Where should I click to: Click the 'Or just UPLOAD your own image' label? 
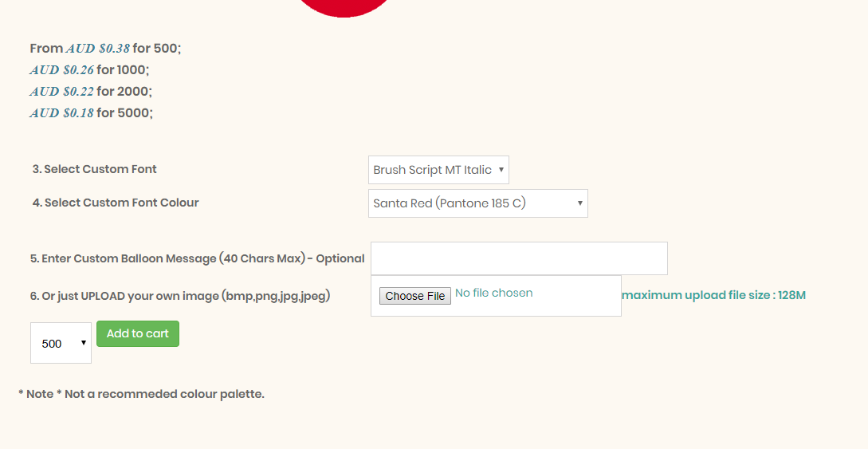[180, 296]
